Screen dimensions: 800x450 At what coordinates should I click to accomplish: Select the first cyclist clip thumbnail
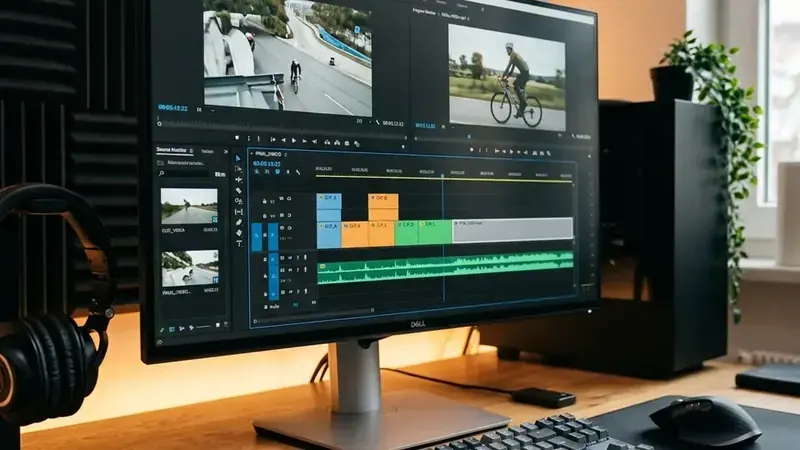[x=189, y=206]
